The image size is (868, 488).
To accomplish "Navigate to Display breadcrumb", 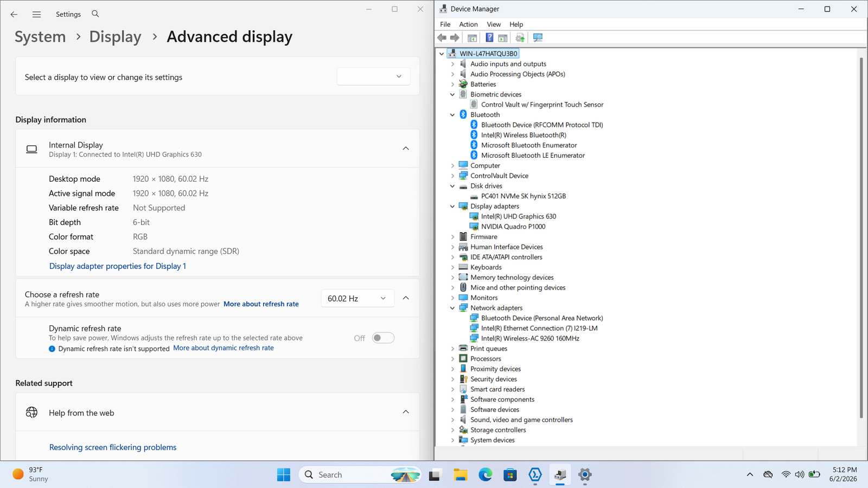I will tap(115, 37).
